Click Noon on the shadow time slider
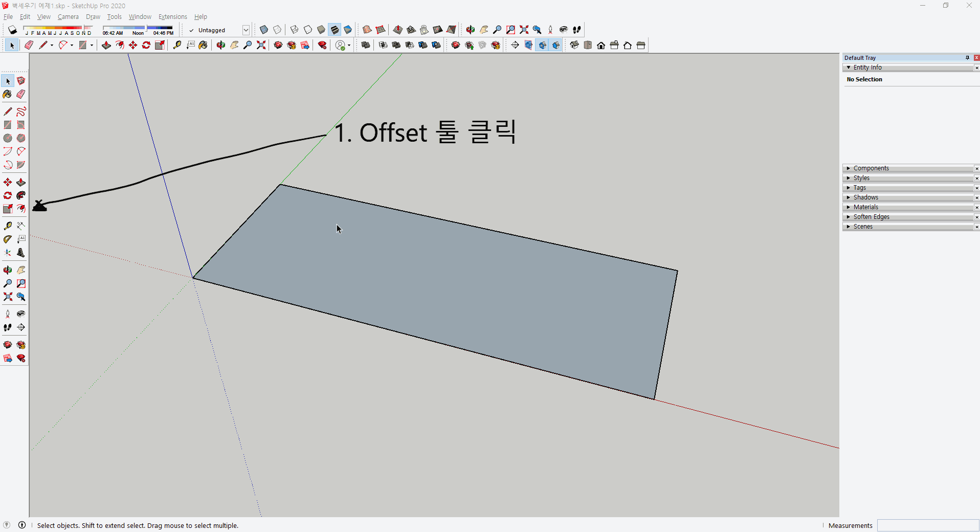980x532 pixels. click(x=138, y=33)
